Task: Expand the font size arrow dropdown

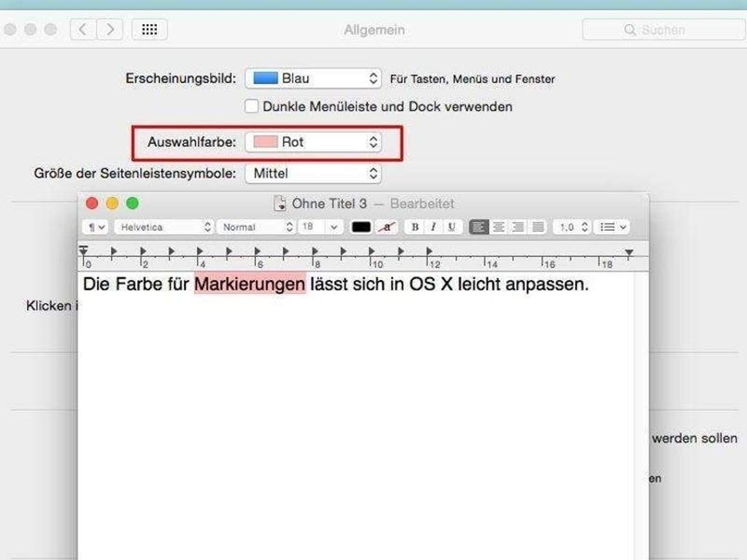Action: pyautogui.click(x=334, y=227)
